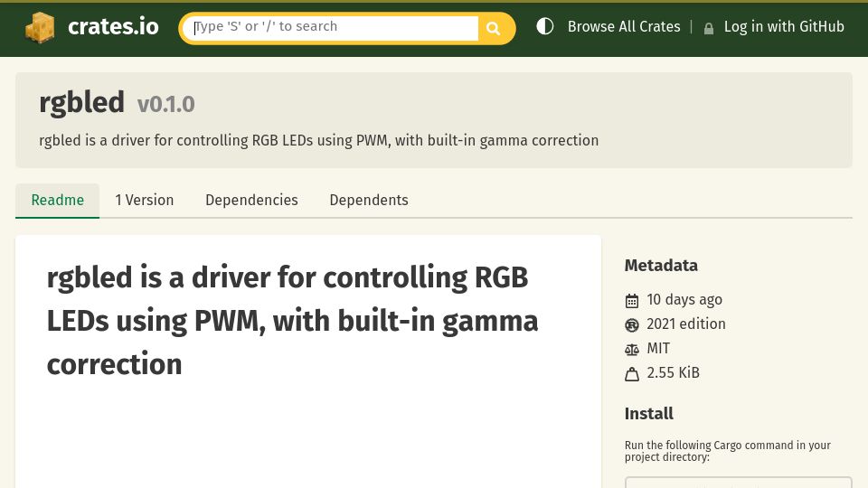
Task: Click the yellow magnifier search button
Action: [x=494, y=28]
